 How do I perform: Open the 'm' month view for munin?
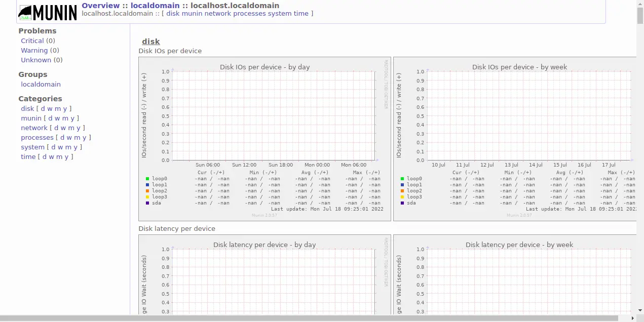[65, 118]
